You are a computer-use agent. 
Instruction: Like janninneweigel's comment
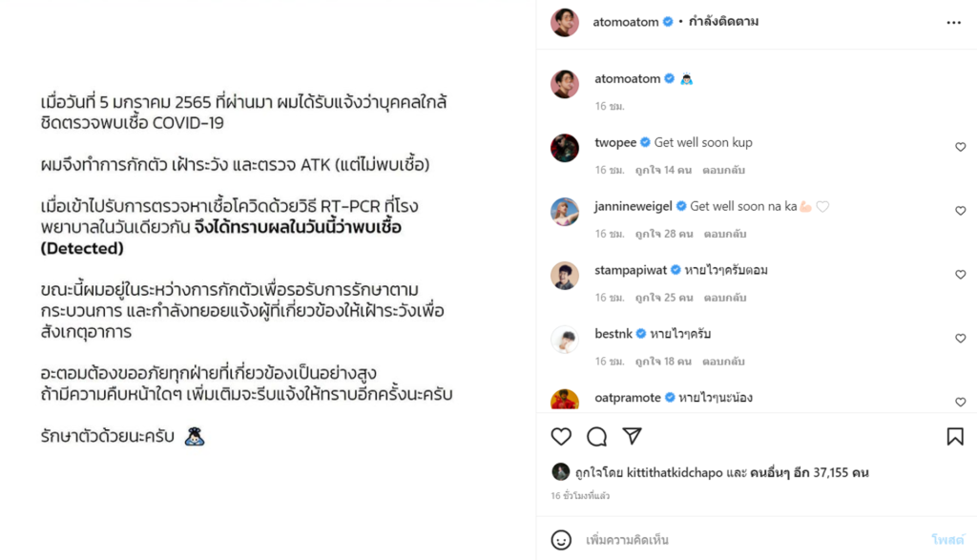pyautogui.click(x=960, y=211)
